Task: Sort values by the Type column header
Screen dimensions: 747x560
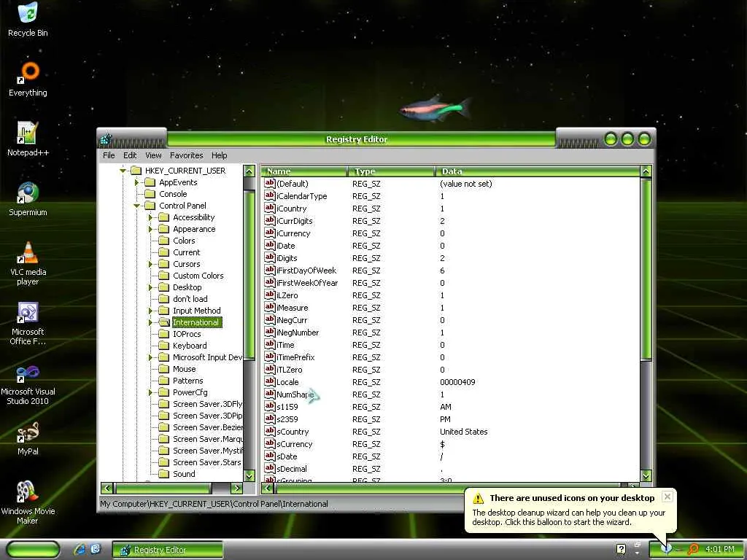Action: [x=391, y=171]
